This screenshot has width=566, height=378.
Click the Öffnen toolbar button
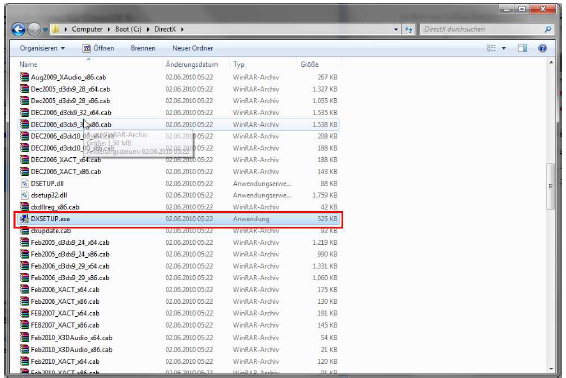point(98,48)
